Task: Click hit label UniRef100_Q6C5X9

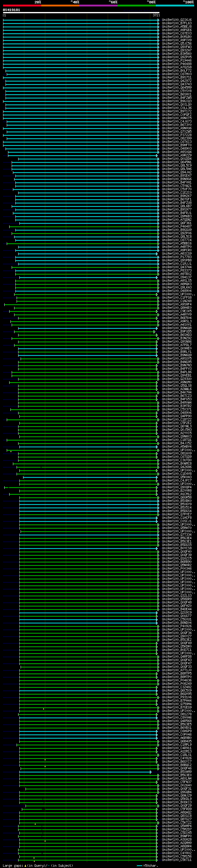Action: click(x=177, y=690)
